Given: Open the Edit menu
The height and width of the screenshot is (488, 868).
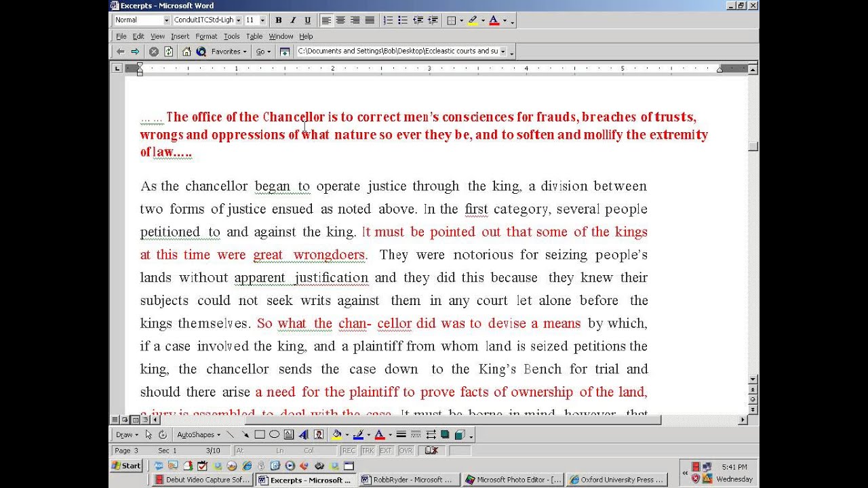Looking at the screenshot, I should (x=138, y=36).
